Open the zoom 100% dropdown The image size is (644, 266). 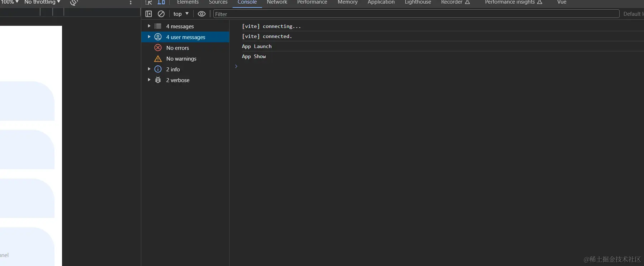(x=9, y=2)
